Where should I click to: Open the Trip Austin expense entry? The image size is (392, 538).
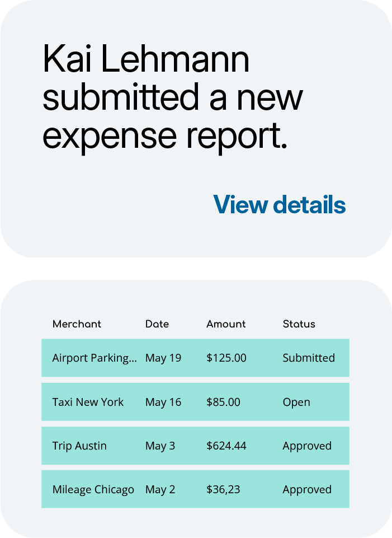click(x=79, y=446)
